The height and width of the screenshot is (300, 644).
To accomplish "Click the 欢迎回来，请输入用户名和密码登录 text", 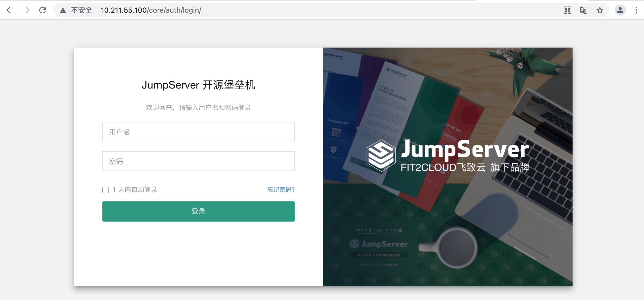I will (x=198, y=108).
